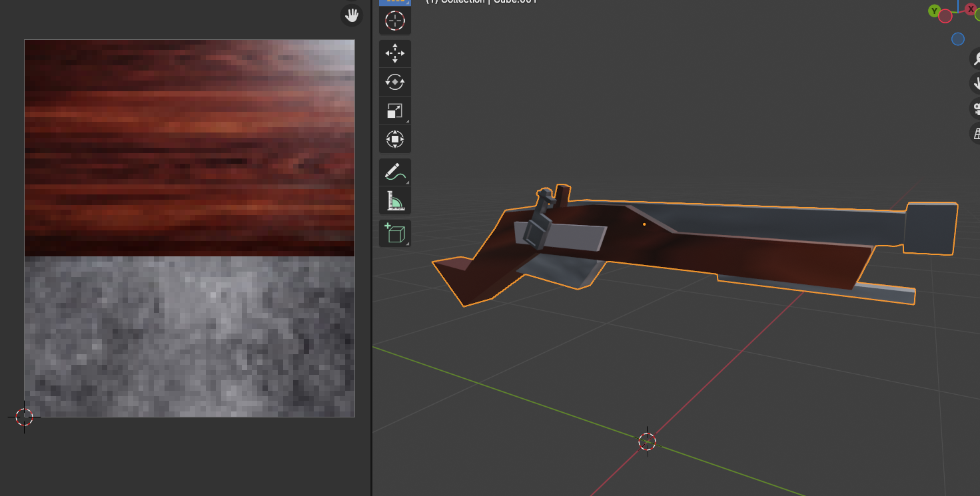Select the Add Cube tool
Screen dimensions: 980x496
(395, 233)
